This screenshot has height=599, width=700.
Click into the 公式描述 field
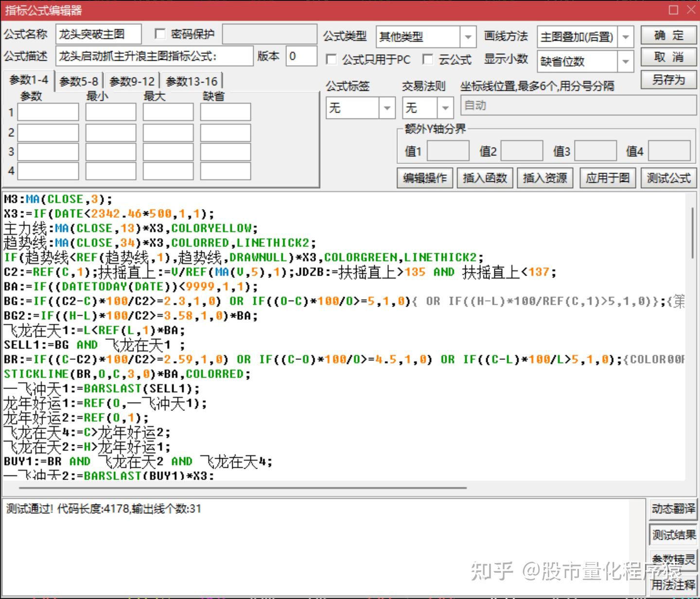coord(155,56)
